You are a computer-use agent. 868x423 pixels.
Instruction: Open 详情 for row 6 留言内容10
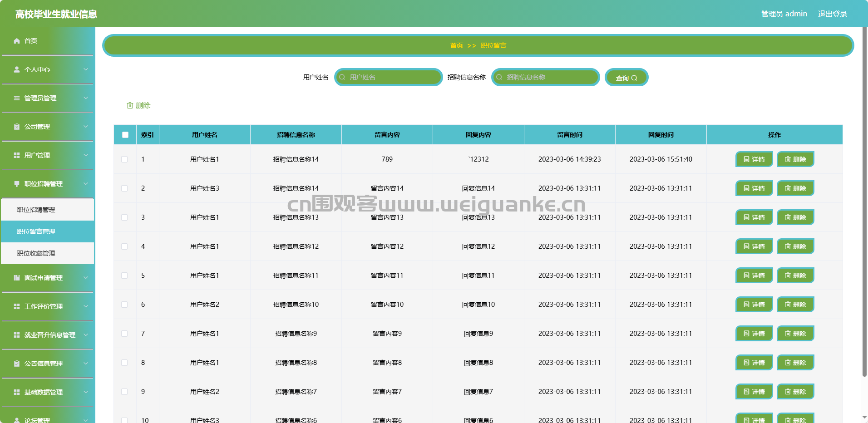[754, 305]
